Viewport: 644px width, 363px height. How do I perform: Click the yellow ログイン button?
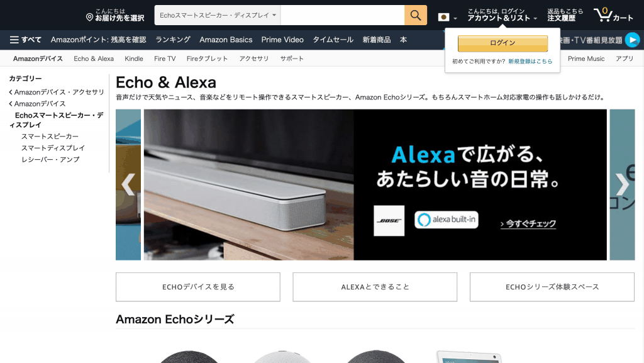coord(502,43)
